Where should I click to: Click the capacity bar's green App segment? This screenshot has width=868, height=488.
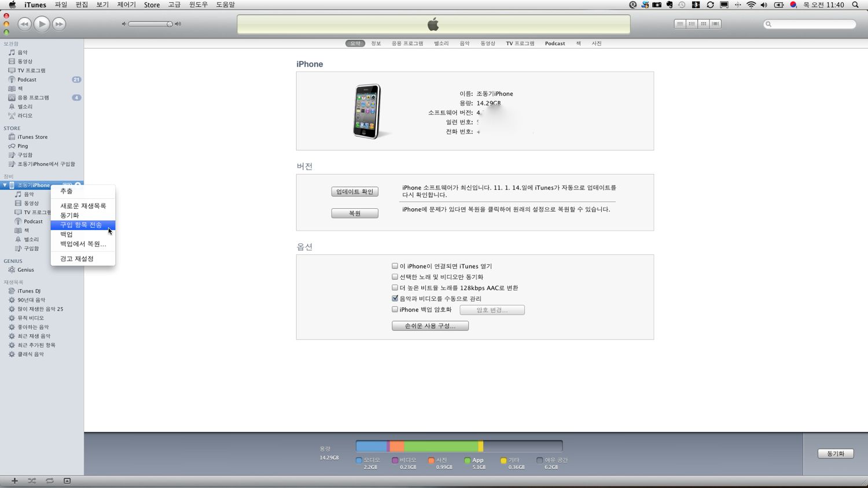(x=441, y=446)
